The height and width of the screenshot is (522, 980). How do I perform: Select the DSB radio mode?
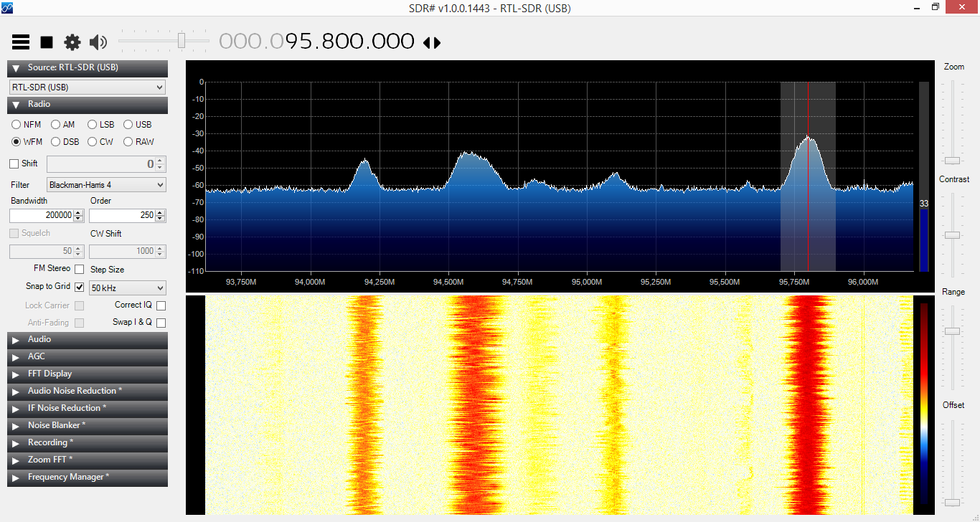point(55,142)
